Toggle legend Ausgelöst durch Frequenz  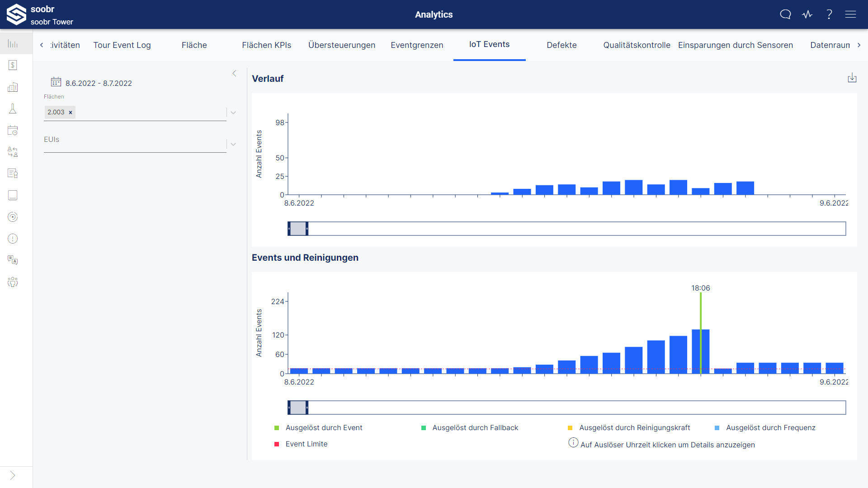point(765,427)
